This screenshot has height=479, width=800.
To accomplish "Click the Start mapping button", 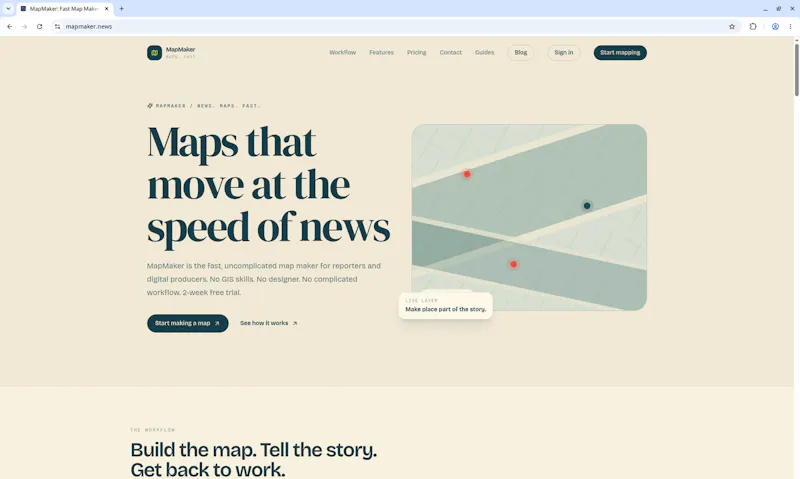I will click(620, 53).
